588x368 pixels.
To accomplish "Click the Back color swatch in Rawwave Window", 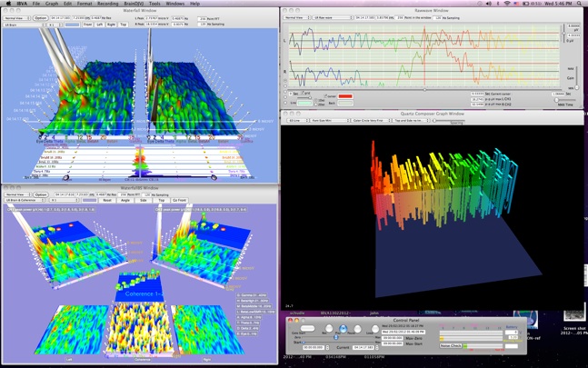I will (345, 103).
